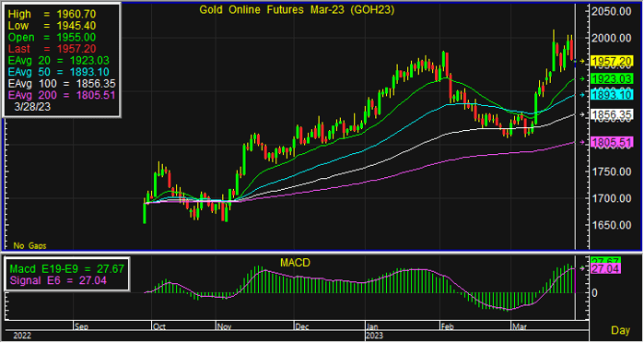Click the green 1923.03 EAvg 20 price tag
Screen dimensions: 644x343
click(x=612, y=78)
